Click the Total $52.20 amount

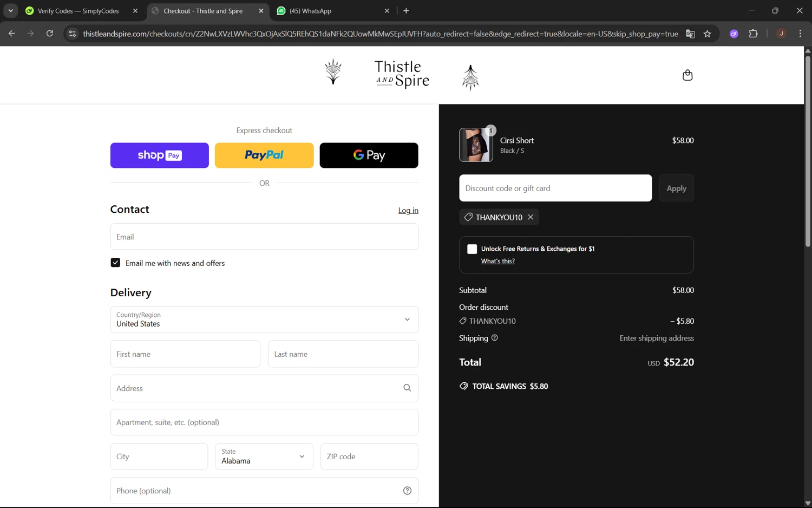pyautogui.click(x=679, y=362)
